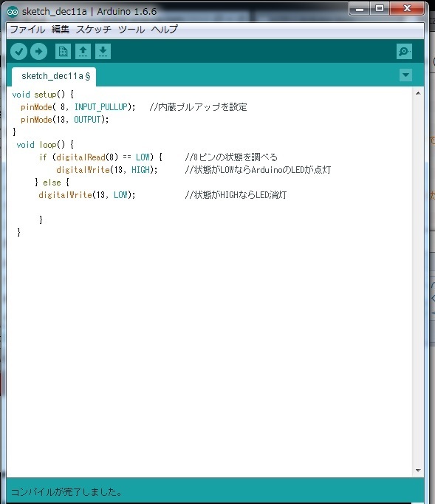Viewport: 435px width, 504px height.
Task: Click the scrollbar up arrow
Action: pyautogui.click(x=418, y=94)
